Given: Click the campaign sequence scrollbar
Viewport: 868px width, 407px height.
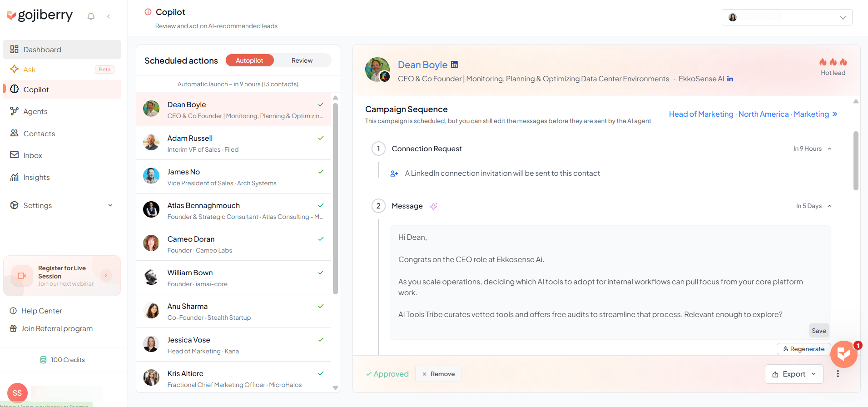Looking at the screenshot, I should 856,161.
